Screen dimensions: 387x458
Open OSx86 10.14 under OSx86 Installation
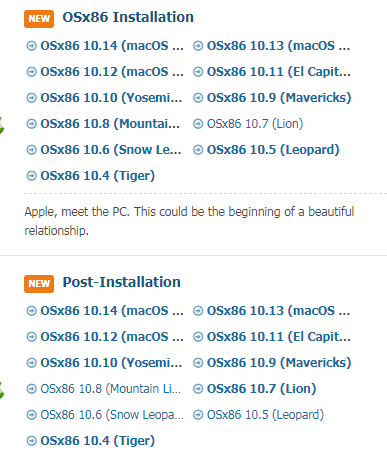112,46
